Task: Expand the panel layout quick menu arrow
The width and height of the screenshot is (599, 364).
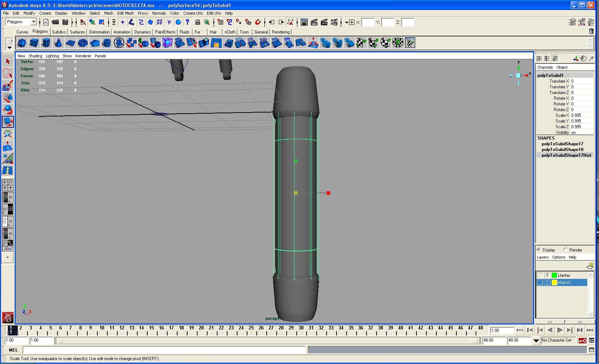Action: point(8,257)
